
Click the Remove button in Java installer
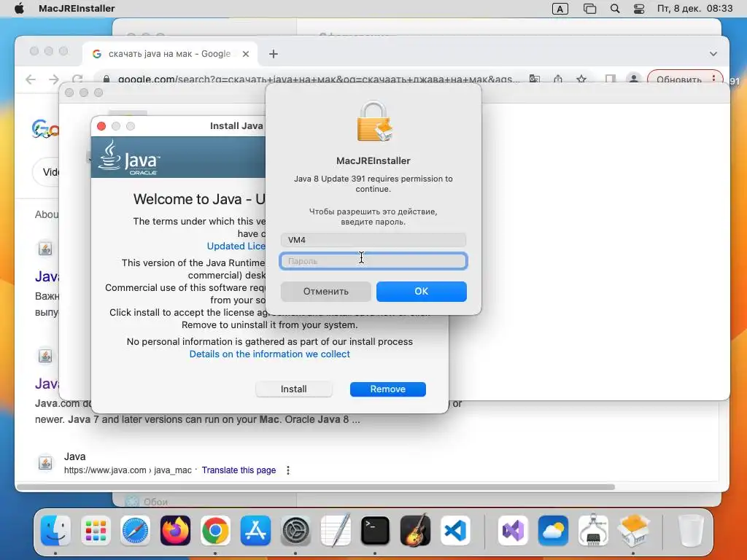click(x=388, y=389)
